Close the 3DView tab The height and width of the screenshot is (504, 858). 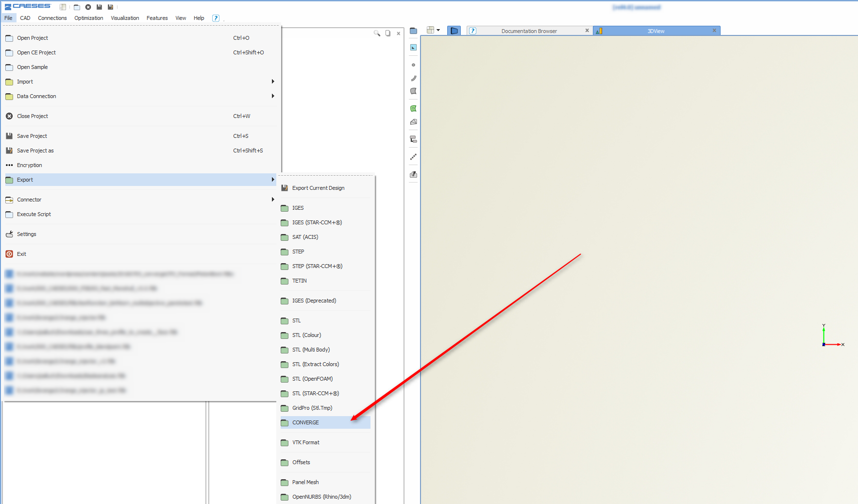[714, 31]
